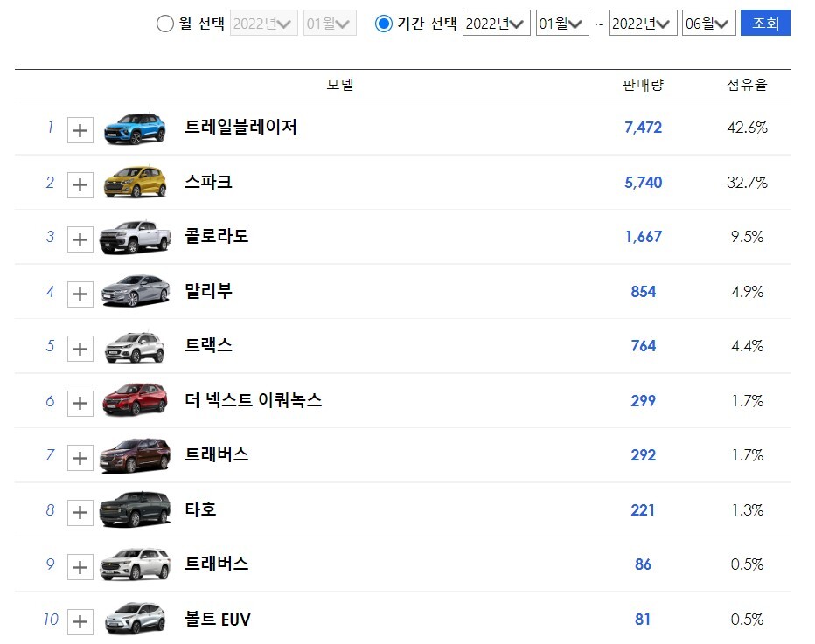This screenshot has width=815, height=644.
Task: Click the red 이쿼녹스 car thumbnail
Action: tap(136, 400)
